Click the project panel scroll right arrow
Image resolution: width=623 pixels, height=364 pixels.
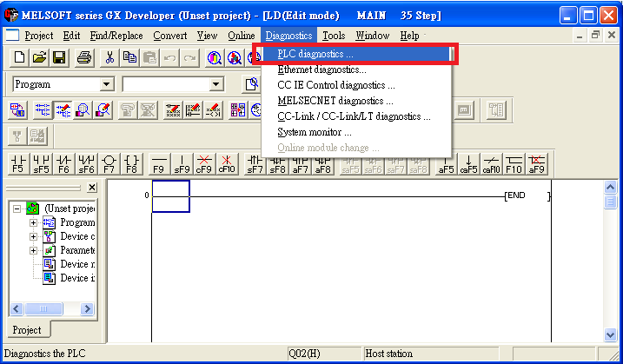(x=87, y=308)
